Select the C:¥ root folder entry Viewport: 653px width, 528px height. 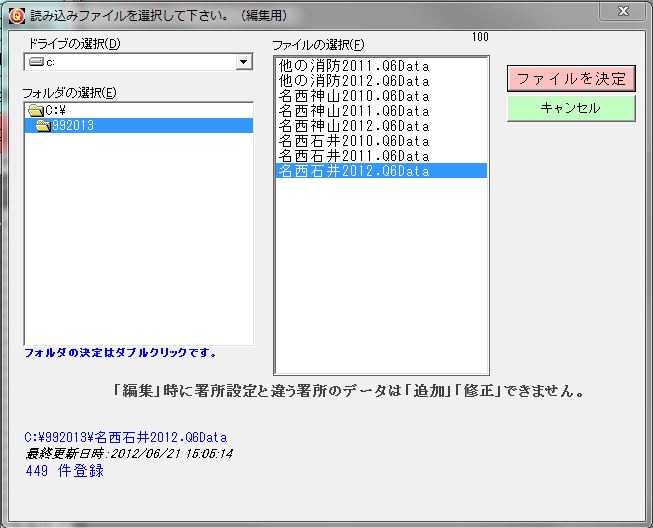pos(56,110)
